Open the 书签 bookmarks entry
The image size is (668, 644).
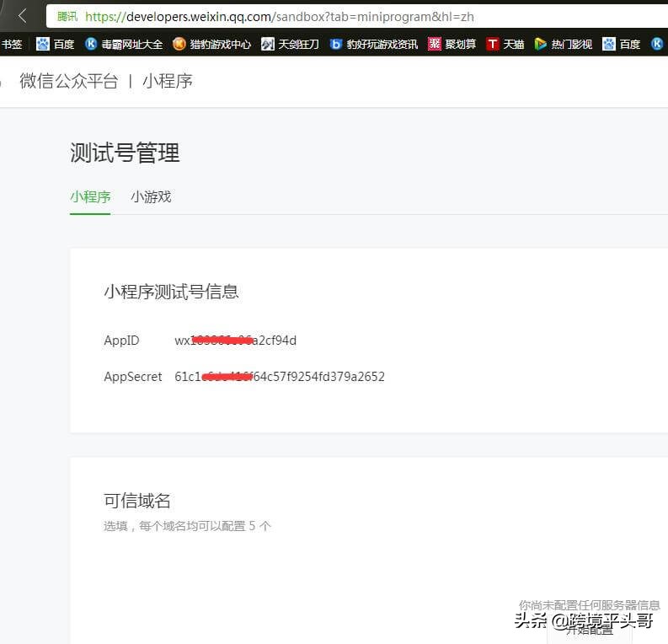[12, 44]
